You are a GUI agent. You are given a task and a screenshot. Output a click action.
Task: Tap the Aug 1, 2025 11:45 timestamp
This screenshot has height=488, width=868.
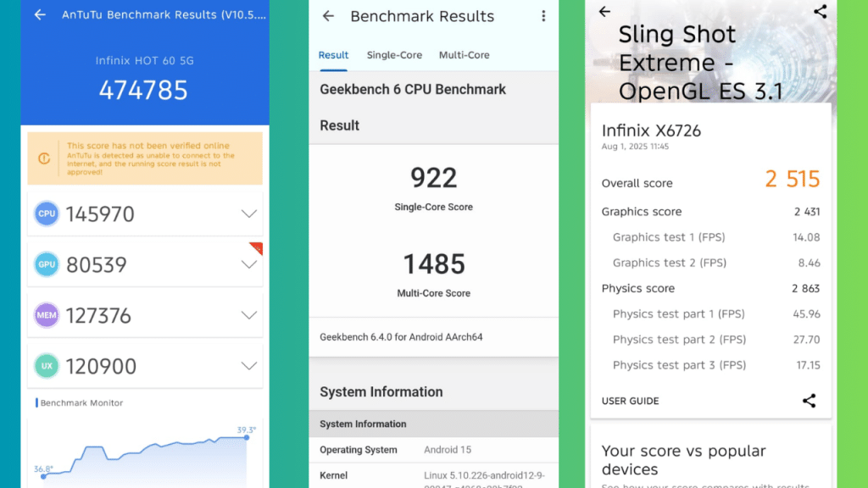635,147
